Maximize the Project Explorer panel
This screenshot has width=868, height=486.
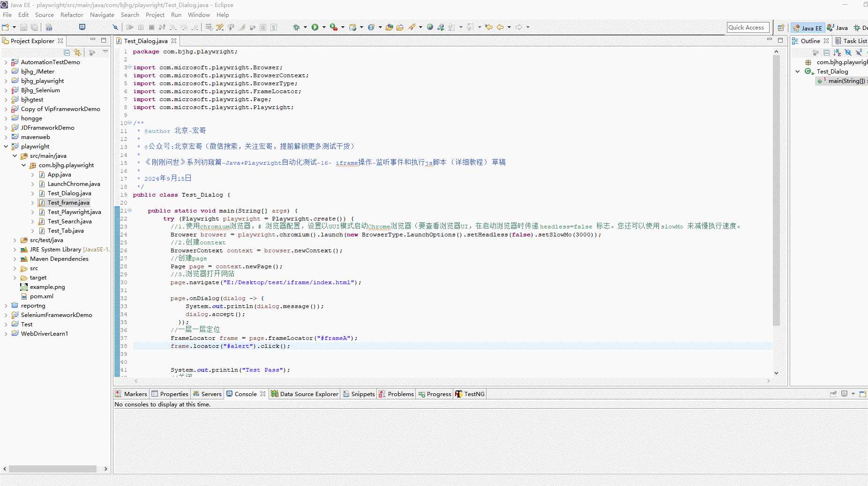[104, 40]
